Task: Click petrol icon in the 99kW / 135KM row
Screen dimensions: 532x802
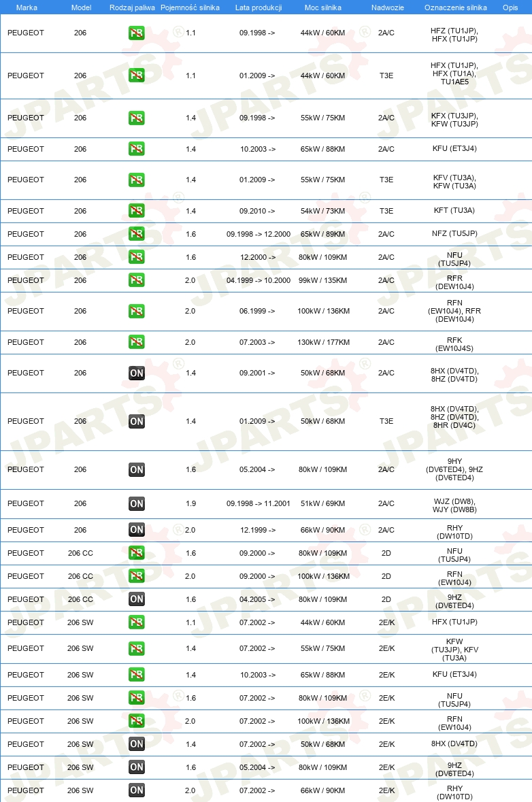Action: coord(137,280)
